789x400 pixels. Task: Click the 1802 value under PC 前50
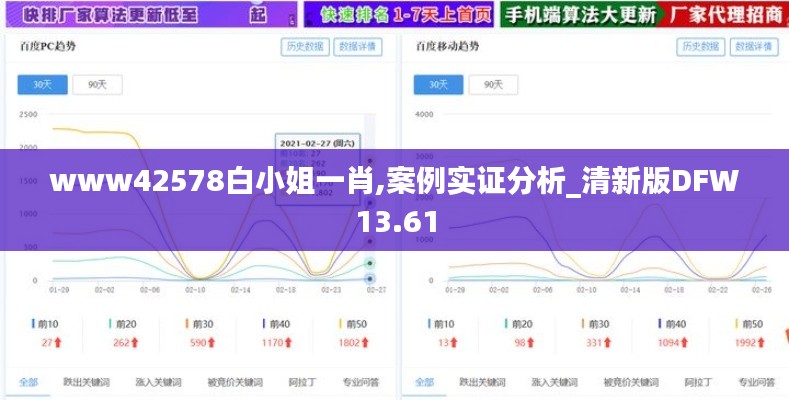[x=349, y=343]
